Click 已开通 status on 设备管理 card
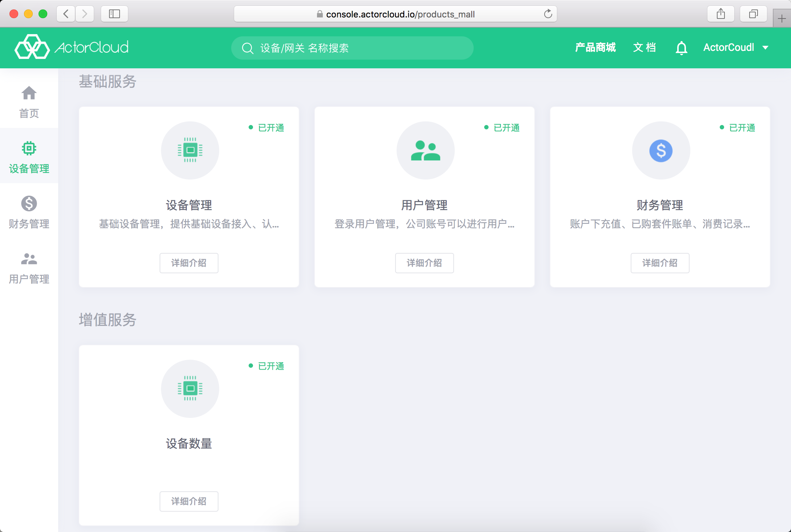The height and width of the screenshot is (532, 791). click(266, 128)
